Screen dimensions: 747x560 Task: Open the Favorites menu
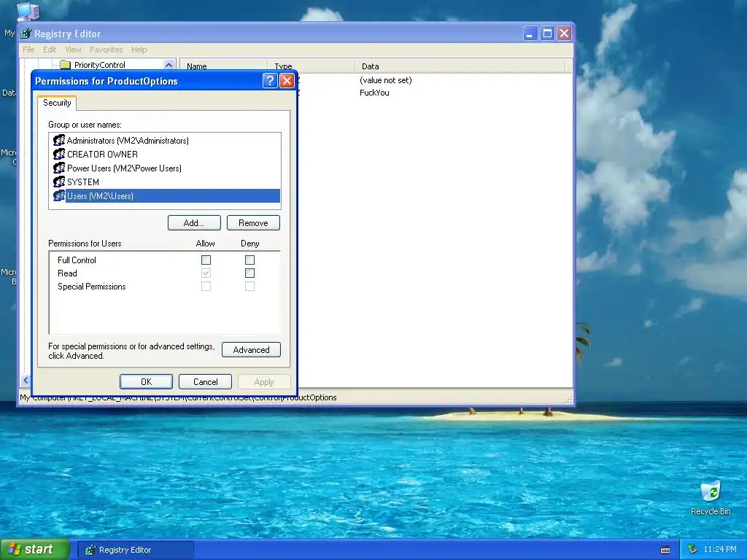(x=107, y=50)
